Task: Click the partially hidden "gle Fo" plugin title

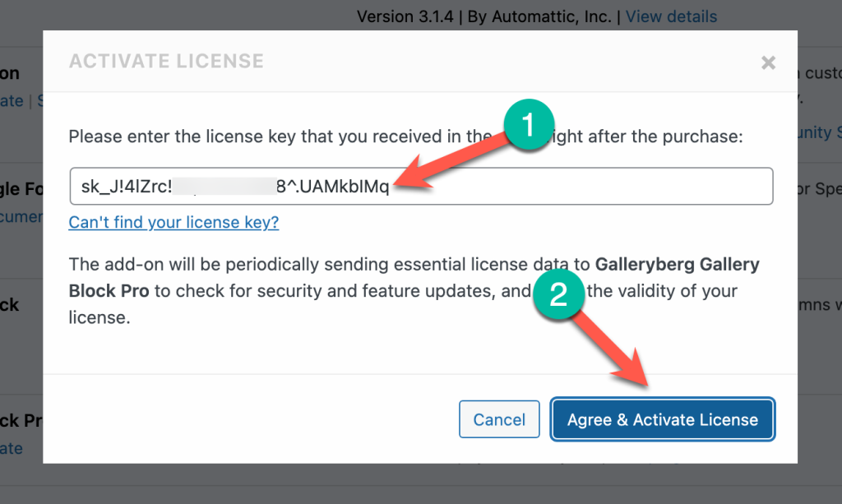Action: pos(21,189)
